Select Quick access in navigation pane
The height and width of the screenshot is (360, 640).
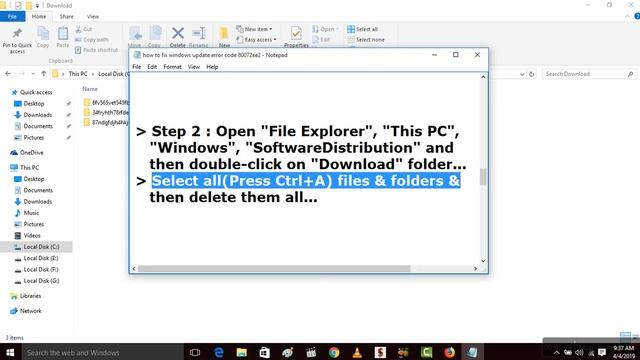[x=36, y=92]
